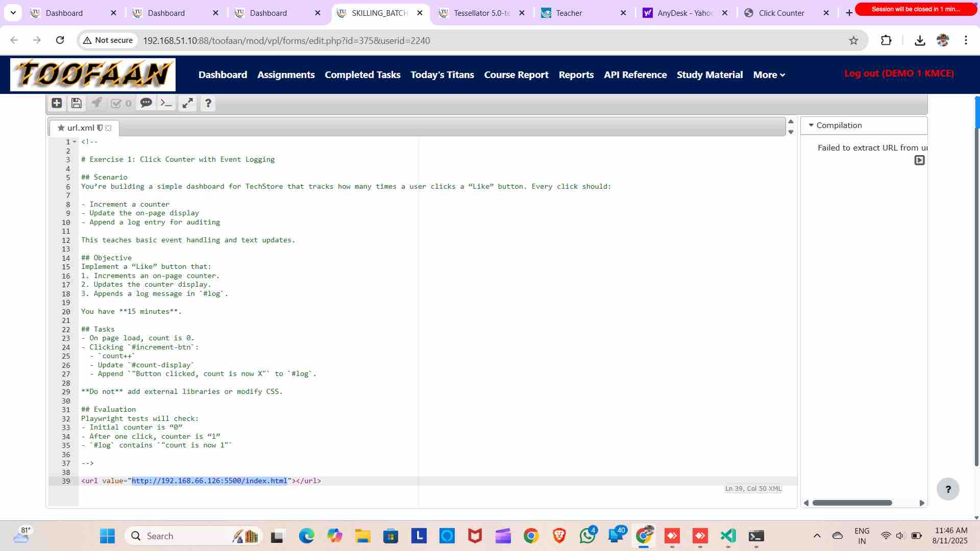
Task: Expand the More navigation menu
Action: (x=769, y=74)
